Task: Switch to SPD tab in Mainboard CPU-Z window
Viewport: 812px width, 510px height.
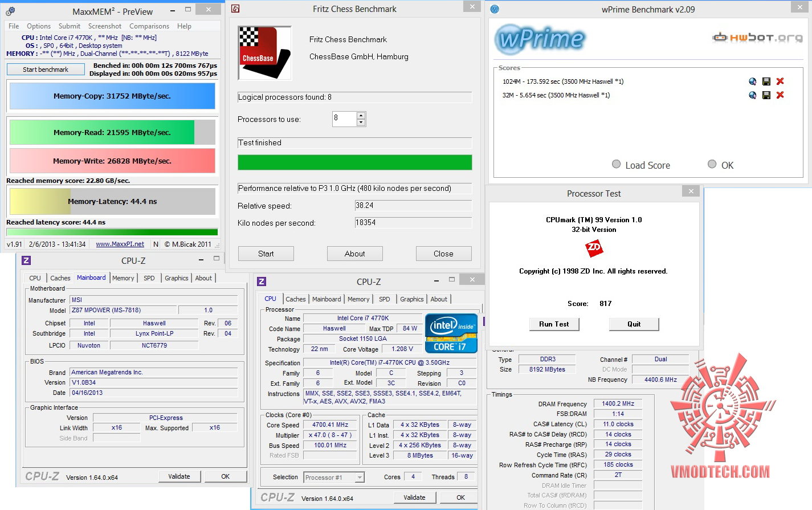Action: pos(149,278)
